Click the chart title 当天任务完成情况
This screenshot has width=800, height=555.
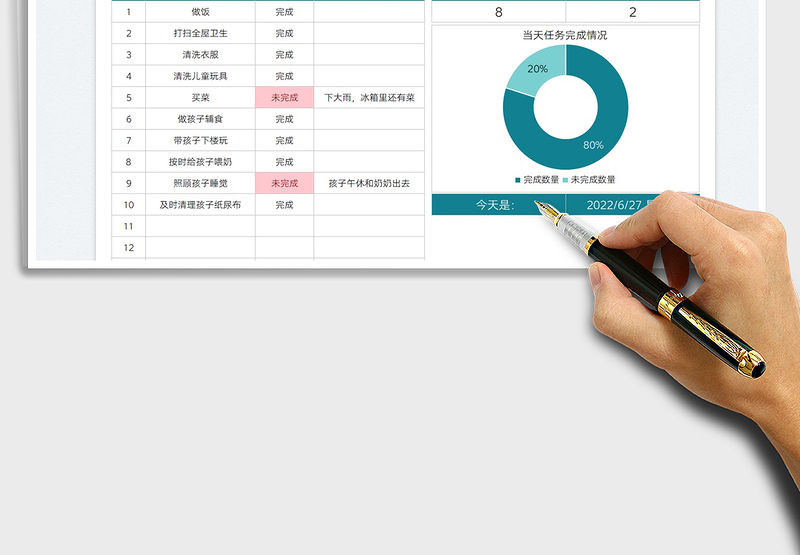tap(564, 35)
